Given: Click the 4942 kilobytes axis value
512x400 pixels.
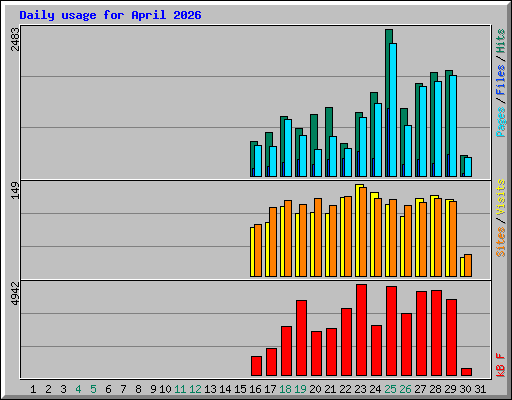Looking at the screenshot, I should click(x=15, y=293).
